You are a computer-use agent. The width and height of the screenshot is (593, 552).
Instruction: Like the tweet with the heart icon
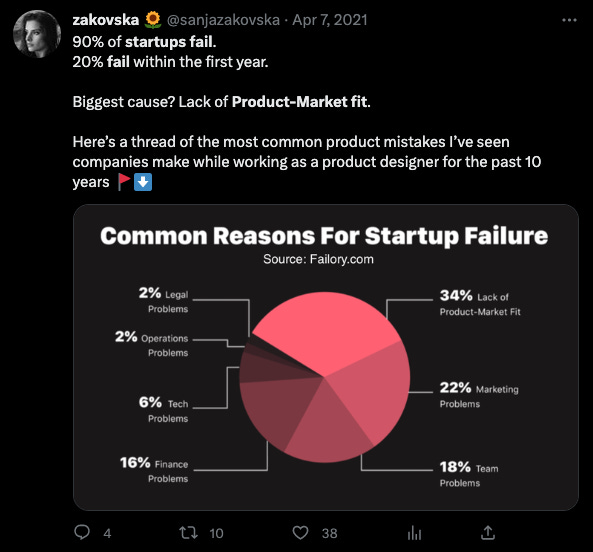pyautogui.click(x=300, y=533)
